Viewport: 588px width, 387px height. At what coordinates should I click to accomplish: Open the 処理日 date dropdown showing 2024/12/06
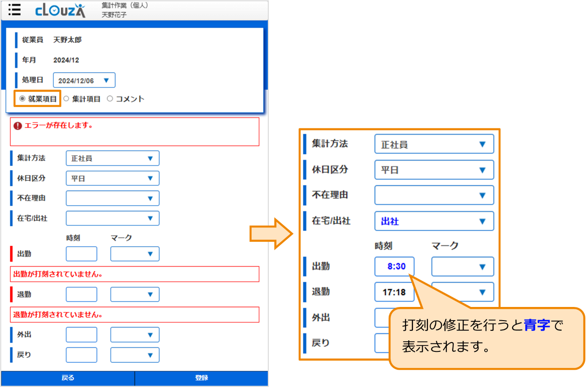click(x=85, y=80)
